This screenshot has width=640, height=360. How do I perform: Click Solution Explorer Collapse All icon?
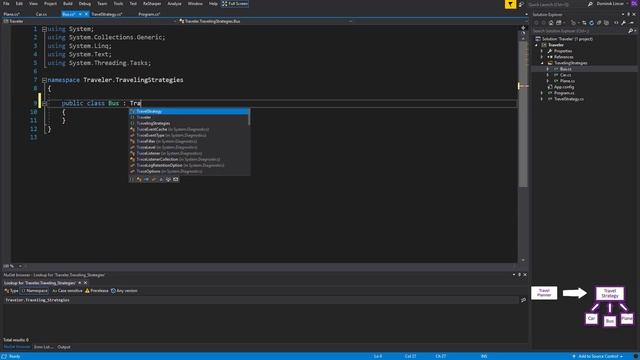(x=599, y=22)
